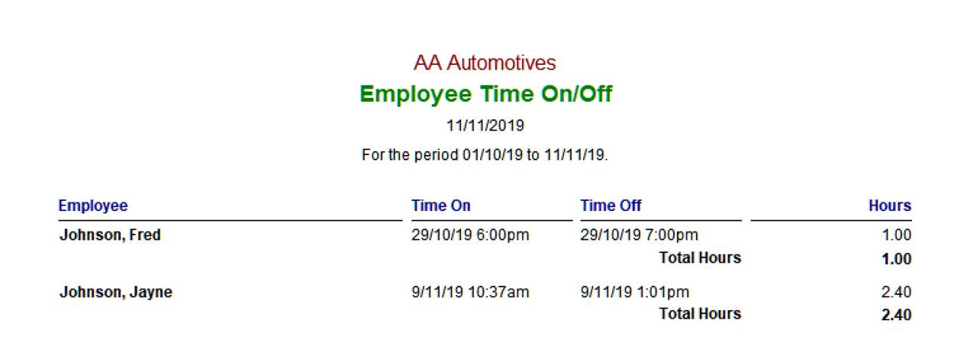Select Jayne's 2.40 hours entry value
980x340 pixels.
[897, 292]
